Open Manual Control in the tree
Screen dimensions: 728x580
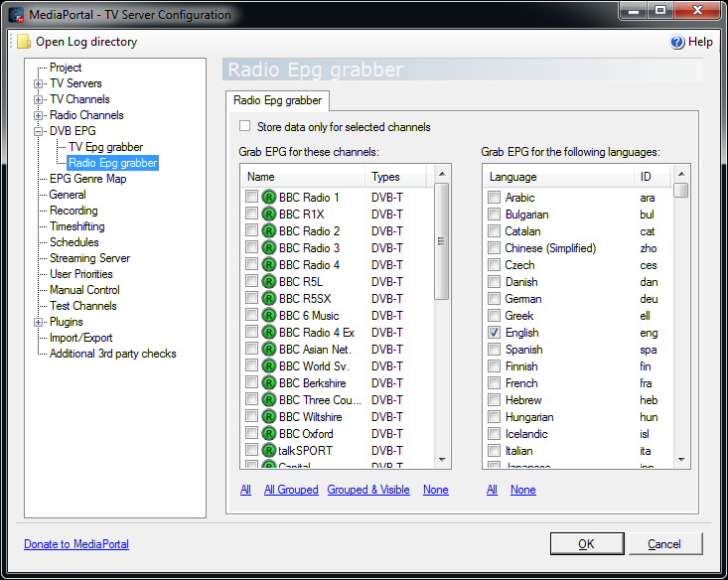point(84,290)
